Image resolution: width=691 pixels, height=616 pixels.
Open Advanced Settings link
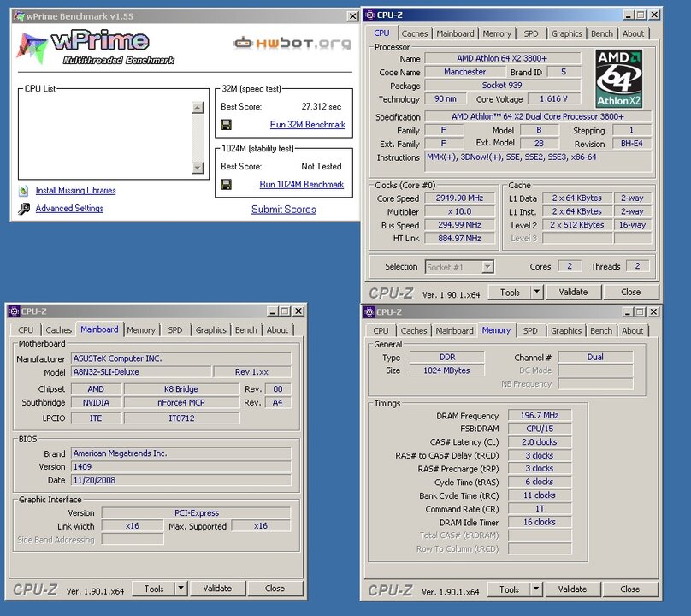pos(69,208)
